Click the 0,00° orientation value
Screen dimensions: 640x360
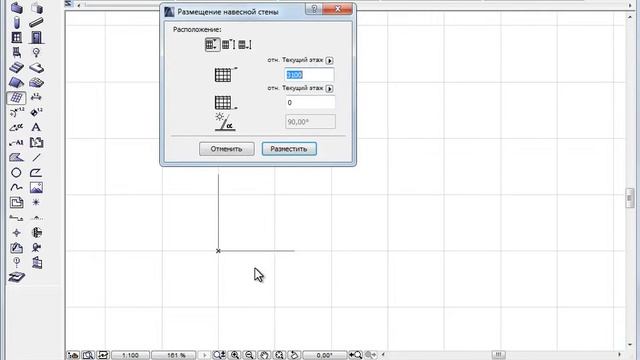pyautogui.click(x=324, y=355)
